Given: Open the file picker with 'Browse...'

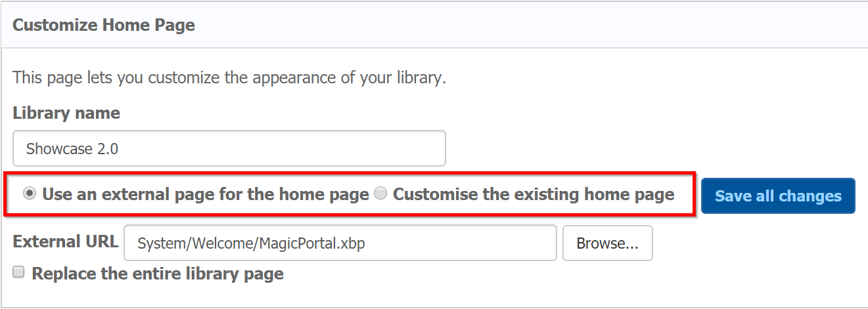Looking at the screenshot, I should [x=607, y=243].
